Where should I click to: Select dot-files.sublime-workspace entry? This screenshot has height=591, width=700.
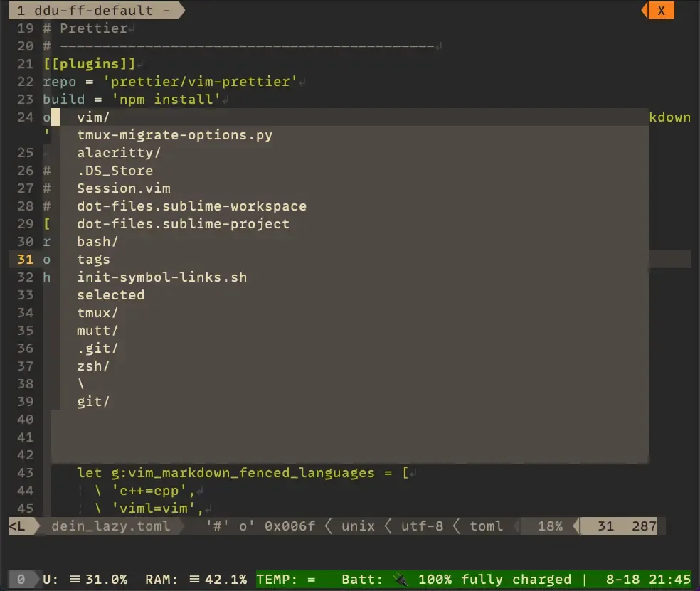point(191,206)
